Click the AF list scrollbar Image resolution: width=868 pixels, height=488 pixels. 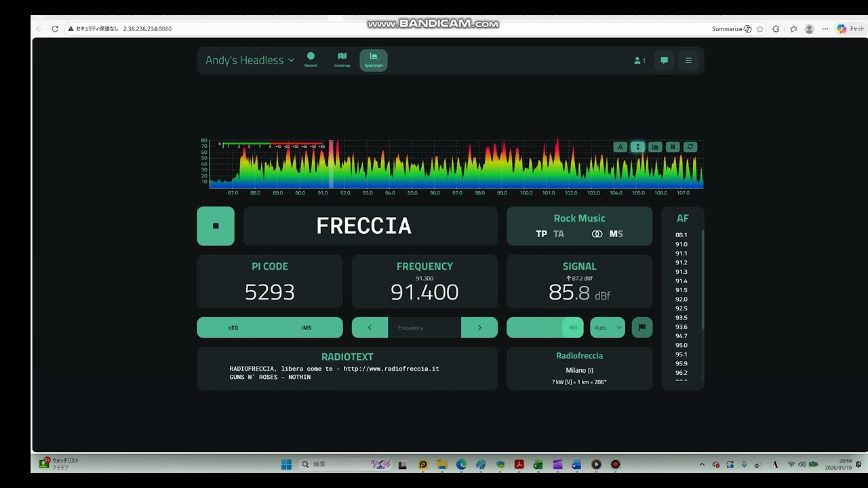tap(703, 280)
